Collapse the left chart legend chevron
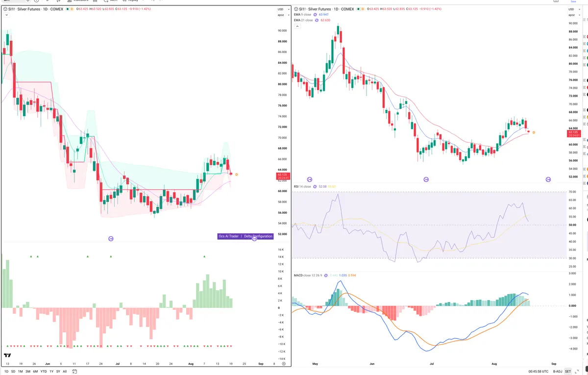The width and height of the screenshot is (588, 375). pos(5,16)
